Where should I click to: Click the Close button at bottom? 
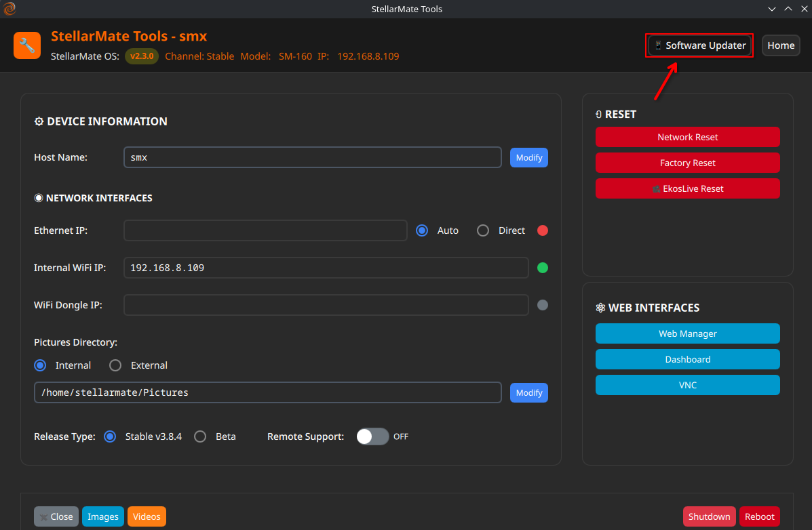[x=56, y=516]
